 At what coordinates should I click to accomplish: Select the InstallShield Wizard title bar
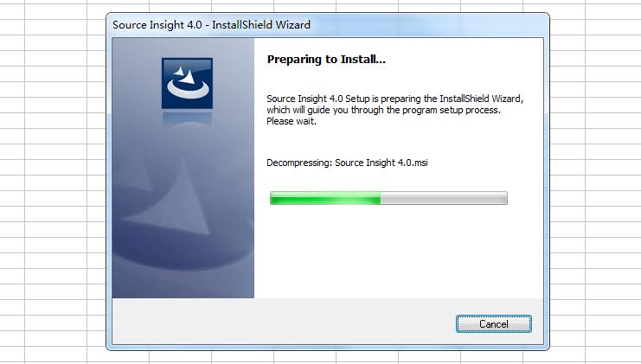pyautogui.click(x=327, y=25)
